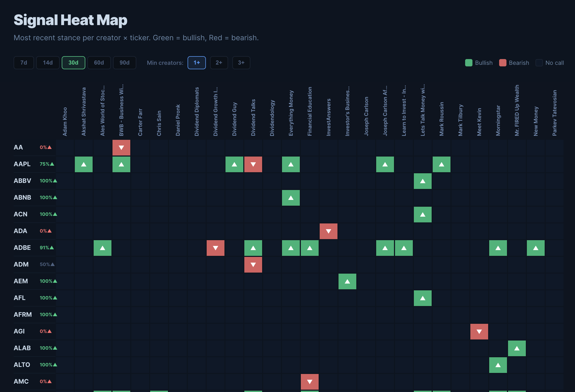Select the Chris Sain column header
575x392 pixels.
pos(159,123)
